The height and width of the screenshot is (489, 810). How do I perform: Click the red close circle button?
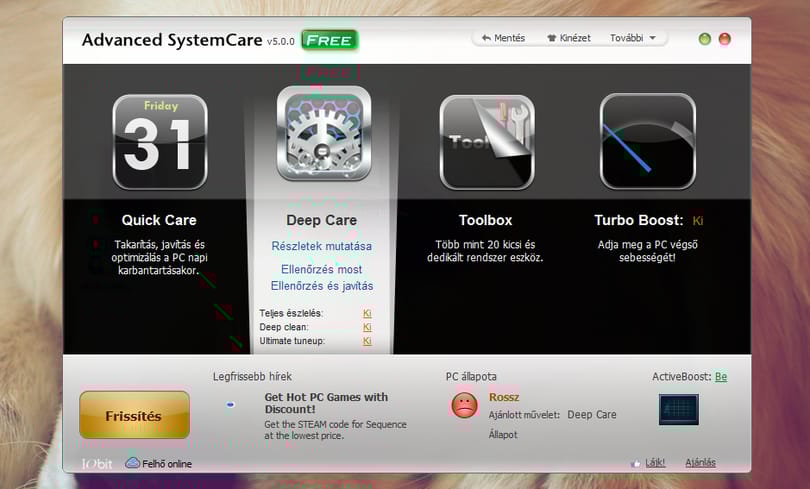click(725, 39)
